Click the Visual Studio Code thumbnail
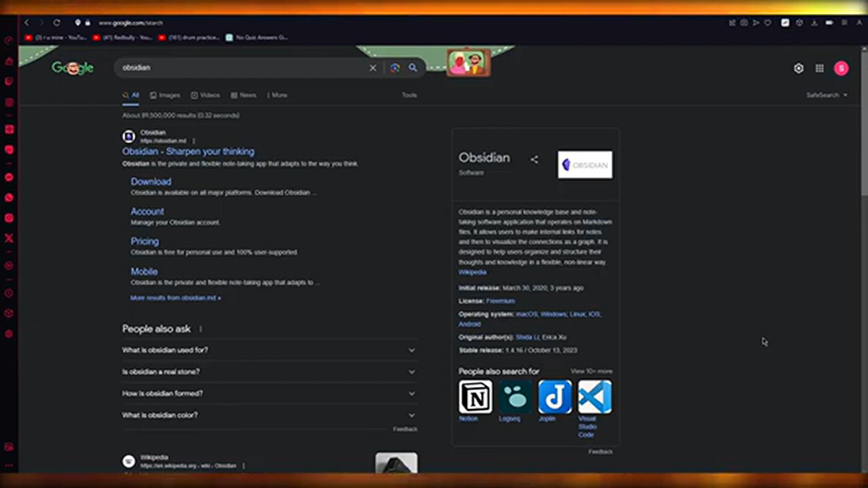The width and height of the screenshot is (868, 488). click(595, 397)
